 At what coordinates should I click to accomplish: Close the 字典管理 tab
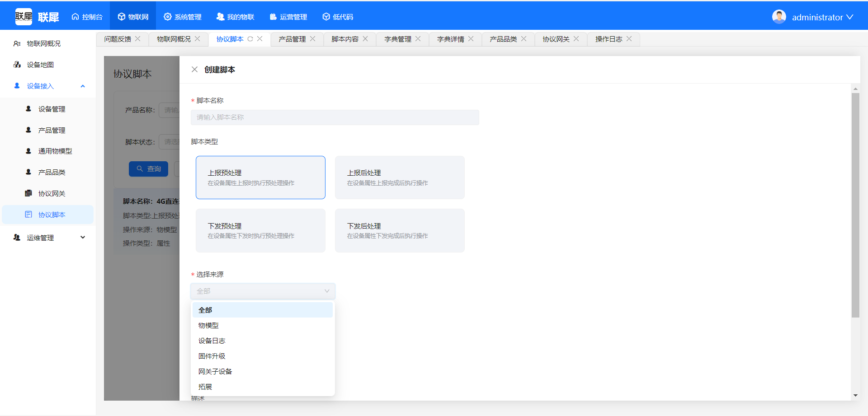[x=418, y=39]
